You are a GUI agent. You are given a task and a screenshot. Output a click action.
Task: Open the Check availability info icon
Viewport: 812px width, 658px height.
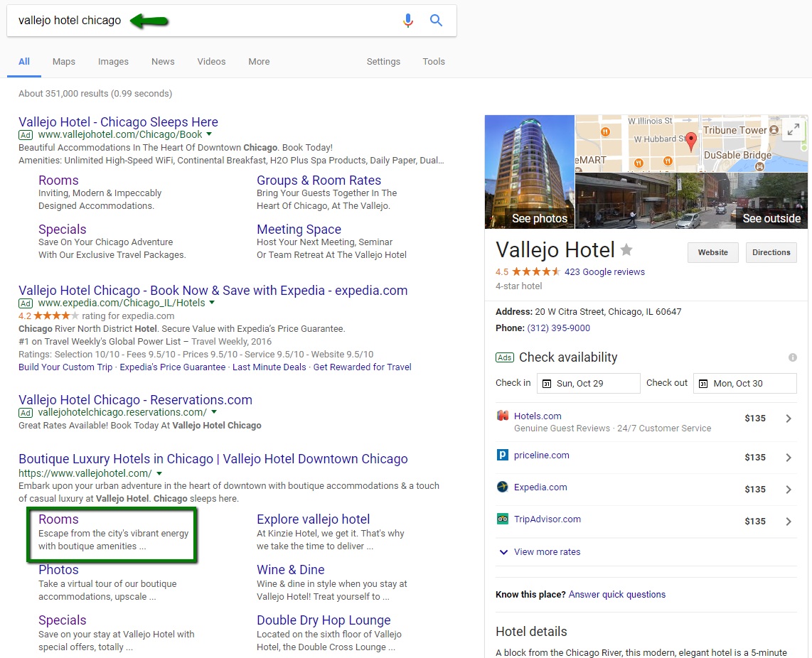pyautogui.click(x=792, y=357)
